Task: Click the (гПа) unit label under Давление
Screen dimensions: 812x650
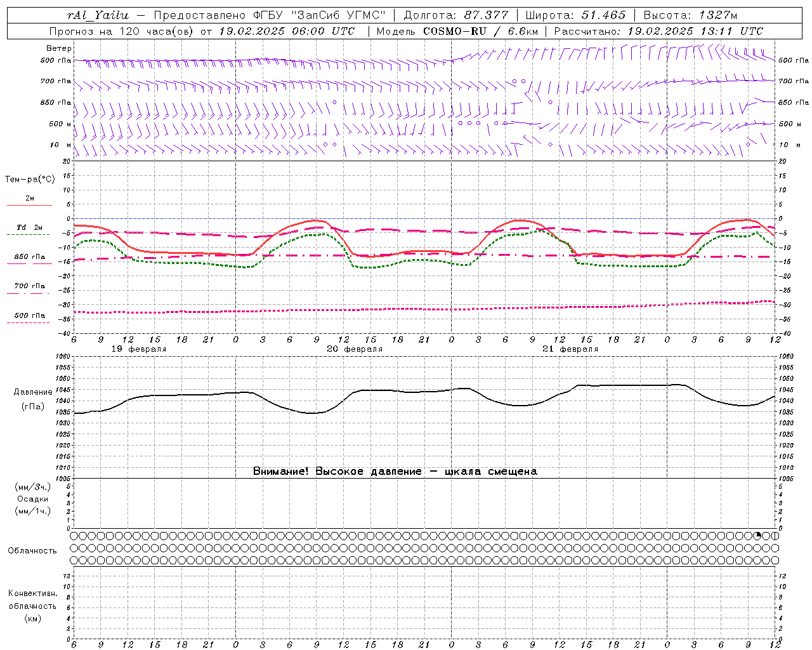Action: pyautogui.click(x=32, y=406)
